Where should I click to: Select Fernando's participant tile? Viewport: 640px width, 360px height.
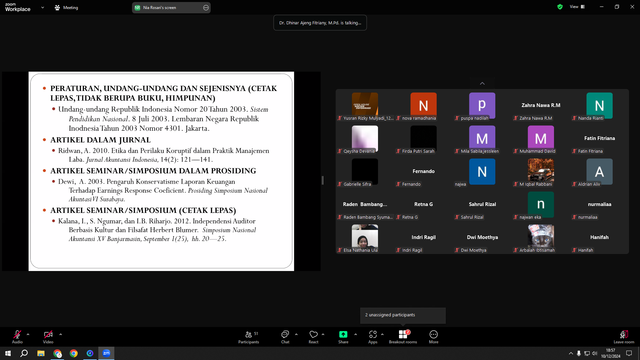coord(423,172)
